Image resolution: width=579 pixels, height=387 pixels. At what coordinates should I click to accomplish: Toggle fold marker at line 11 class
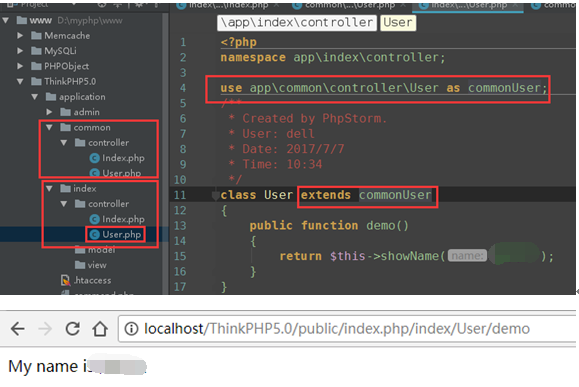coord(216,196)
